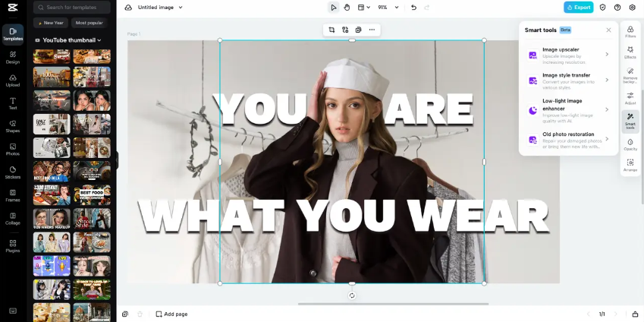Click the Search for templates field
This screenshot has width=644, height=322.
click(x=72, y=8)
